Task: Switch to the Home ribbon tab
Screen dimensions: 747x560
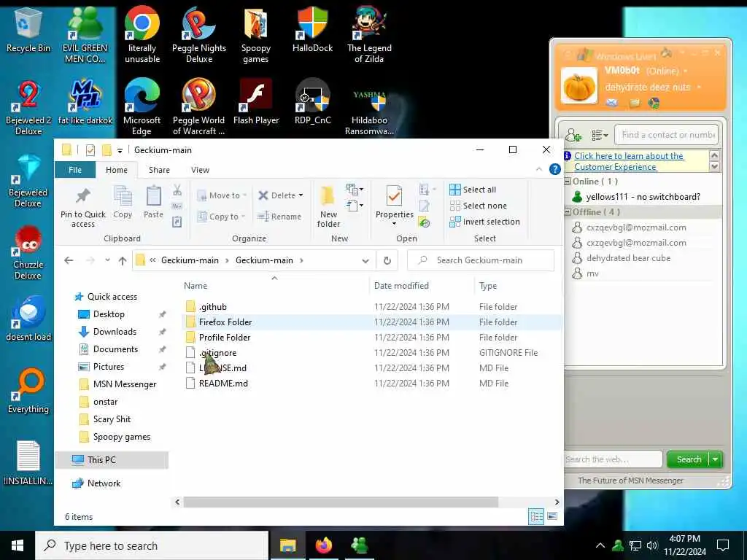Action: point(117,170)
